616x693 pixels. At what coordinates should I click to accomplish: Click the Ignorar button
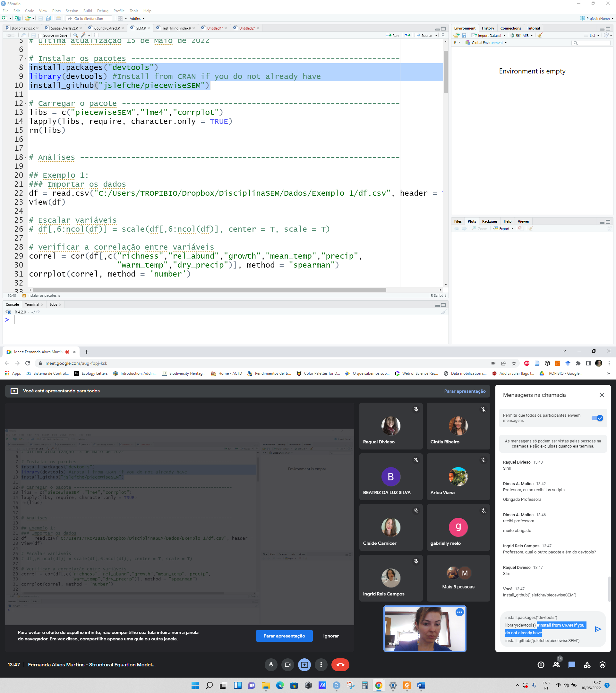(330, 636)
